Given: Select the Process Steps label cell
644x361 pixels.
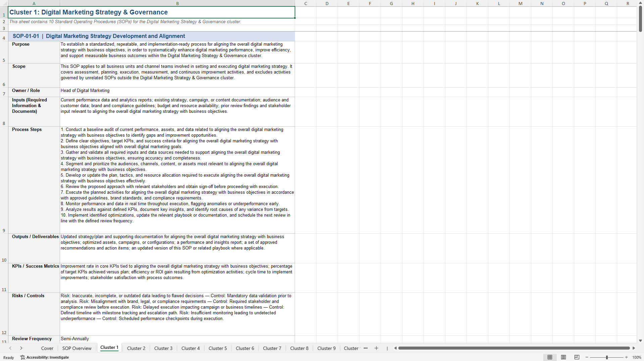Looking at the screenshot, I should [34, 180].
